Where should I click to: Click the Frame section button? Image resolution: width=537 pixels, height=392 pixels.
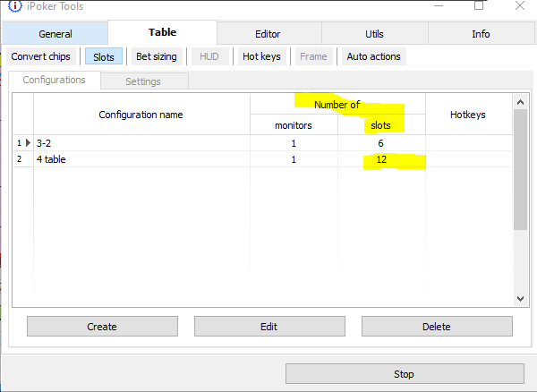point(313,56)
